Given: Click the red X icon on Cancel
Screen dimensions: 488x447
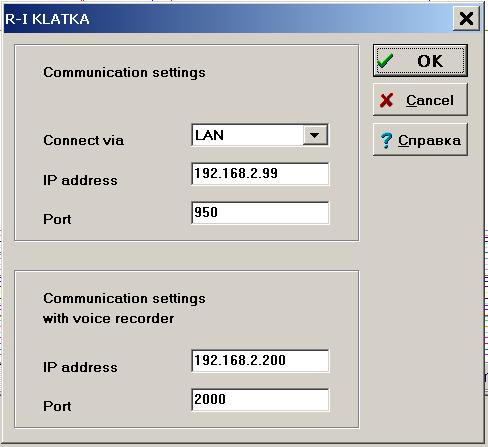Looking at the screenshot, I should pos(386,100).
